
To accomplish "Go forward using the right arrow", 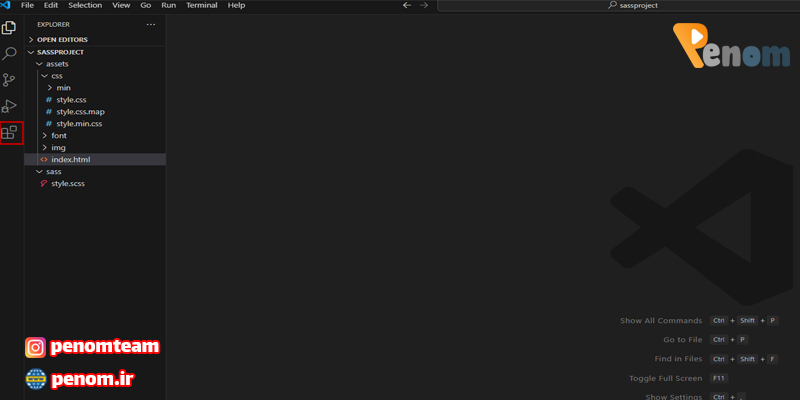I will tap(424, 6).
